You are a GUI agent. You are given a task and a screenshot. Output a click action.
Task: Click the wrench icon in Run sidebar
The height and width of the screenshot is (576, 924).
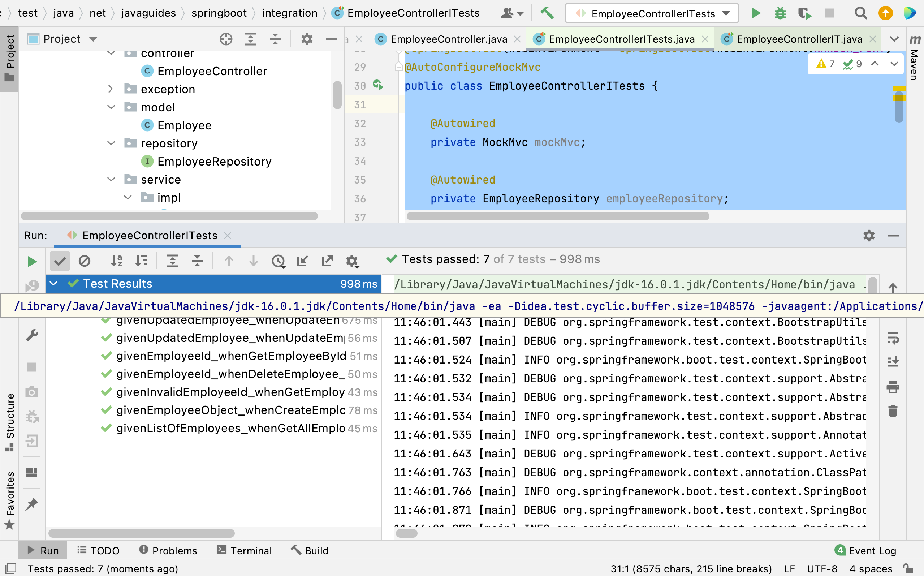(32, 336)
